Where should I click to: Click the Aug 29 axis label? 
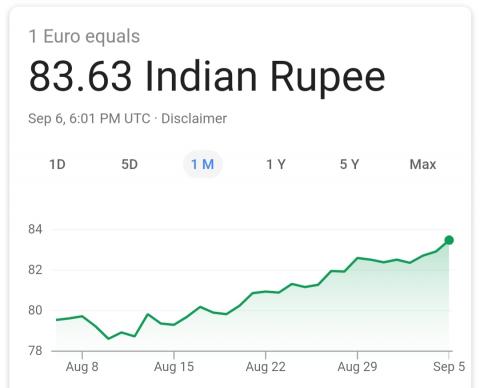(357, 367)
